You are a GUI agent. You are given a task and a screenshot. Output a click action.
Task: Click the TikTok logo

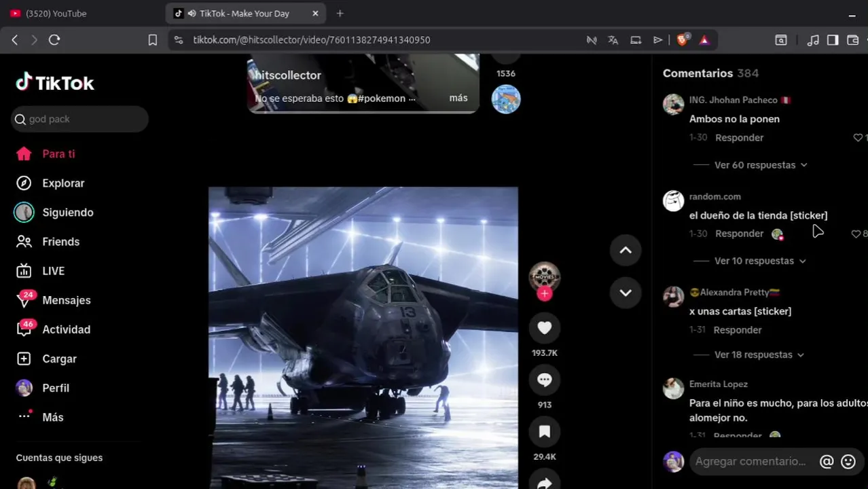[55, 83]
